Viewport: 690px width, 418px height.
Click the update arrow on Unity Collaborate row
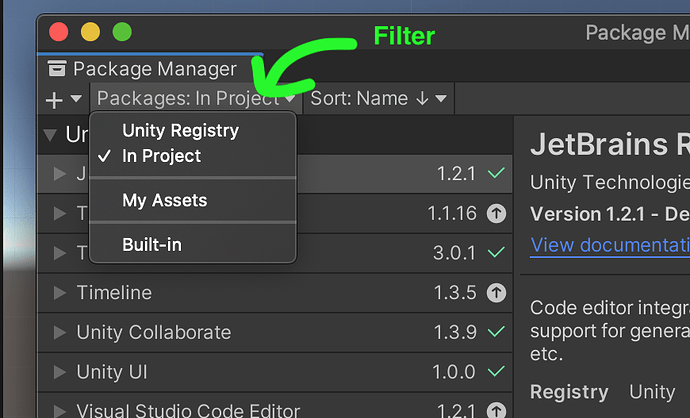(496, 333)
